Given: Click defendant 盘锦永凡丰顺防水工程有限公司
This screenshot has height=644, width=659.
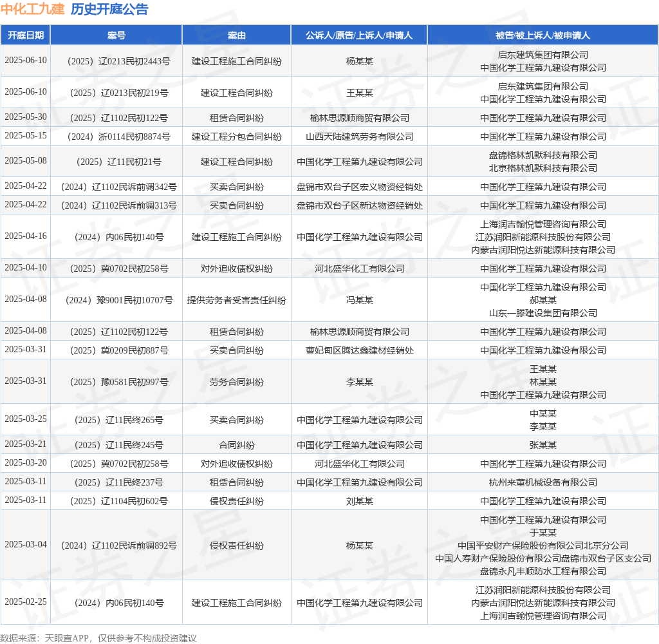Looking at the screenshot, I should 543,572.
